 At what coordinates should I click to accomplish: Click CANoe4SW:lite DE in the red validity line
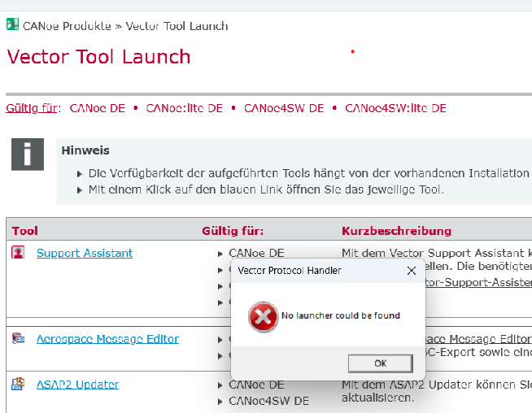[395, 108]
